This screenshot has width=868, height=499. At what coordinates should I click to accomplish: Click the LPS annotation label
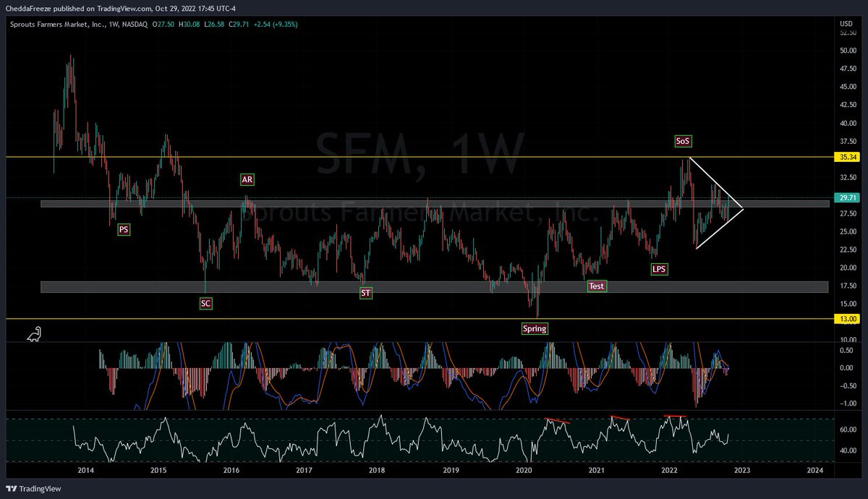point(659,269)
